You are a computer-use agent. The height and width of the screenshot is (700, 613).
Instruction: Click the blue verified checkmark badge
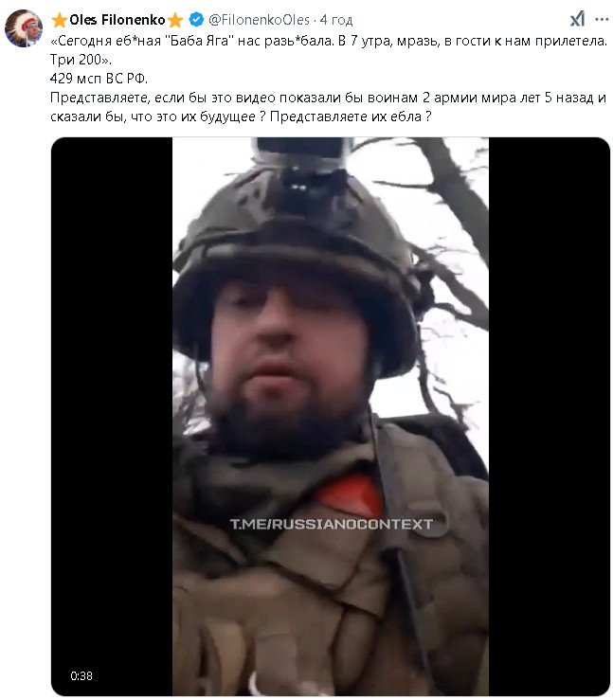click(196, 19)
